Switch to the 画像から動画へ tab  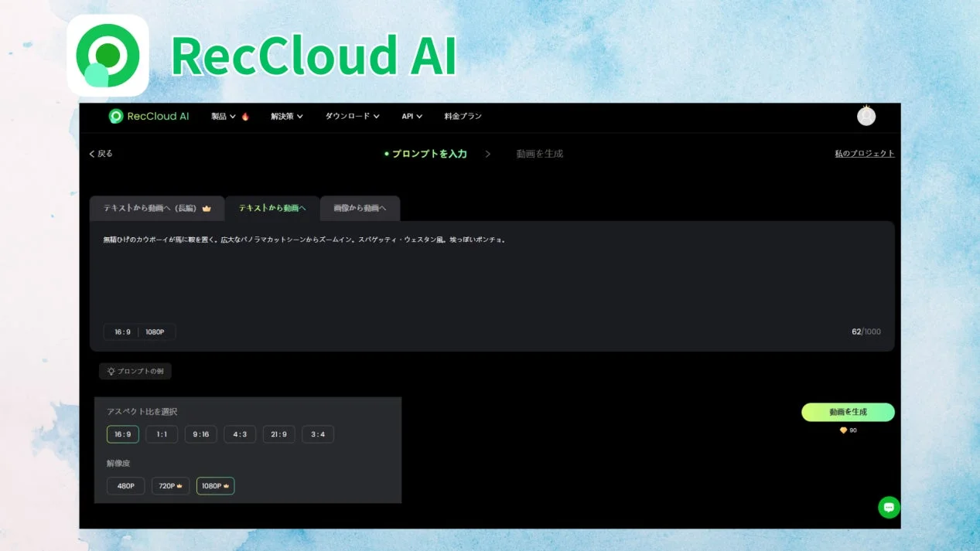tap(360, 208)
